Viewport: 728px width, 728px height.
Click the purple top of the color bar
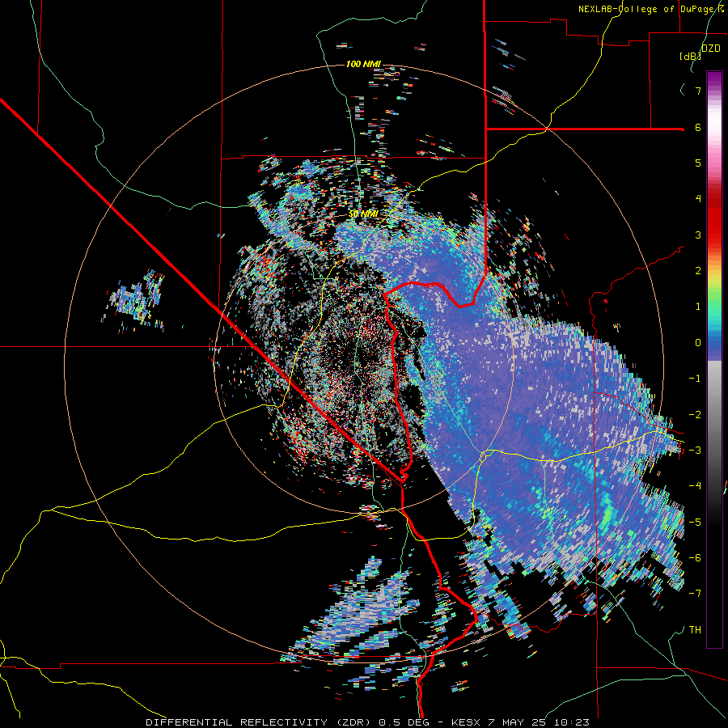click(714, 79)
